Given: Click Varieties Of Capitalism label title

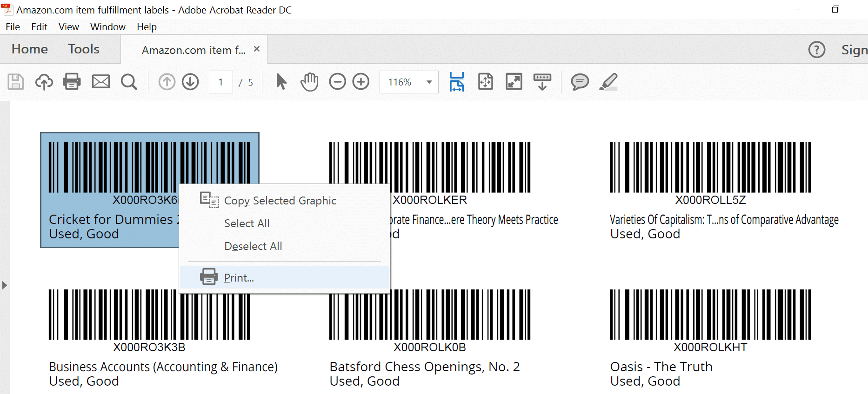Looking at the screenshot, I should pos(724,219).
